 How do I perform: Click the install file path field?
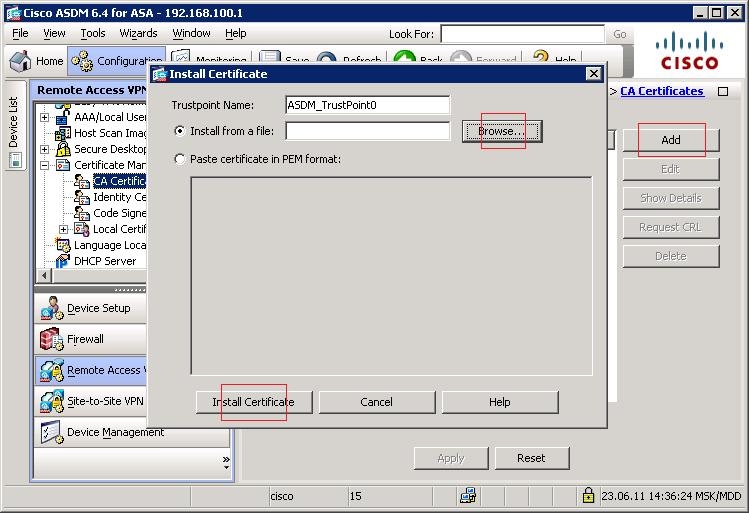[367, 131]
